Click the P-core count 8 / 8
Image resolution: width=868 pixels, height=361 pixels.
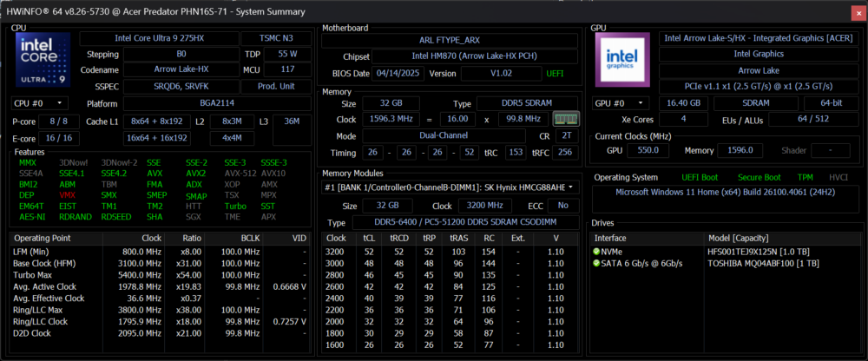coord(57,121)
